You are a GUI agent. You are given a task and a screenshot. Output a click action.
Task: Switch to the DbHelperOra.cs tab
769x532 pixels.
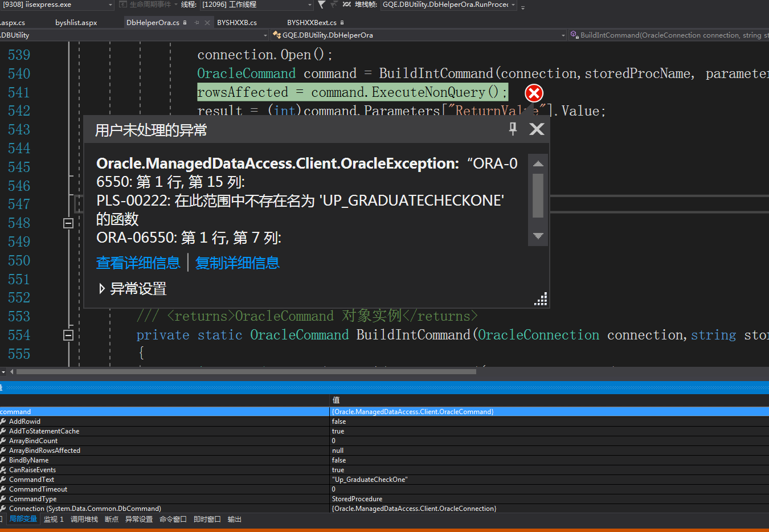[153, 23]
